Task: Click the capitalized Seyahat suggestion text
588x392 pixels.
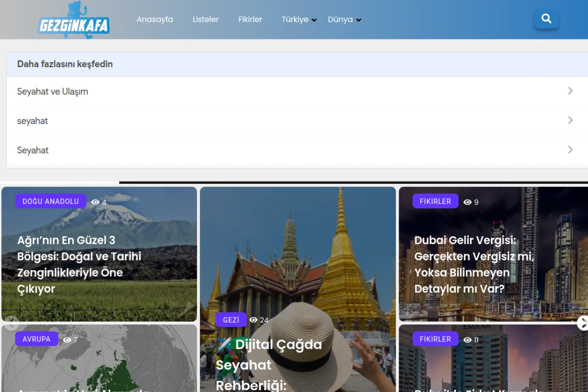Action: [x=33, y=150]
